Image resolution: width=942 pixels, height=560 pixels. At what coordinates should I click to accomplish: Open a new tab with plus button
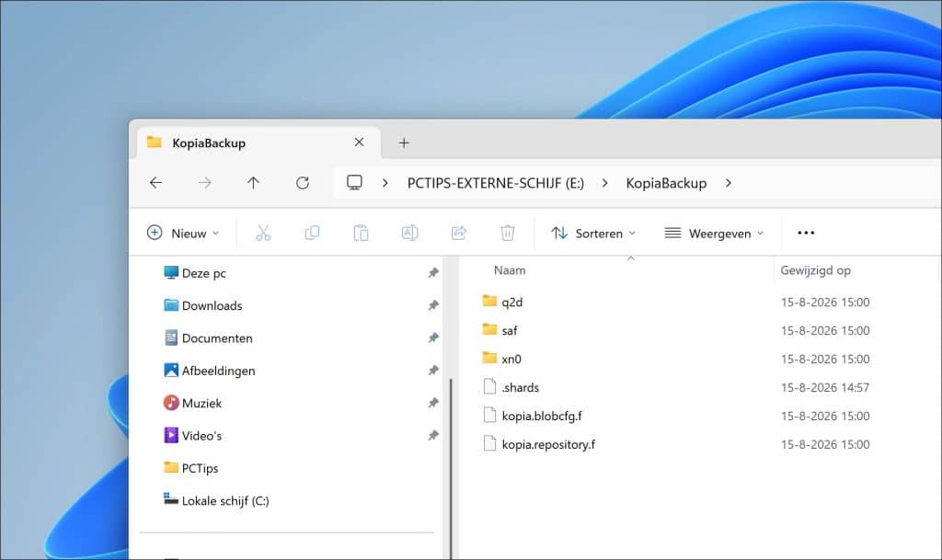click(x=404, y=143)
